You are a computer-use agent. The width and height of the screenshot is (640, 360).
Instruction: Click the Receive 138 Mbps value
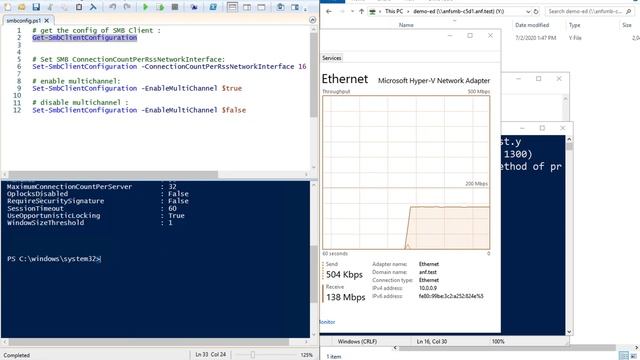345,297
